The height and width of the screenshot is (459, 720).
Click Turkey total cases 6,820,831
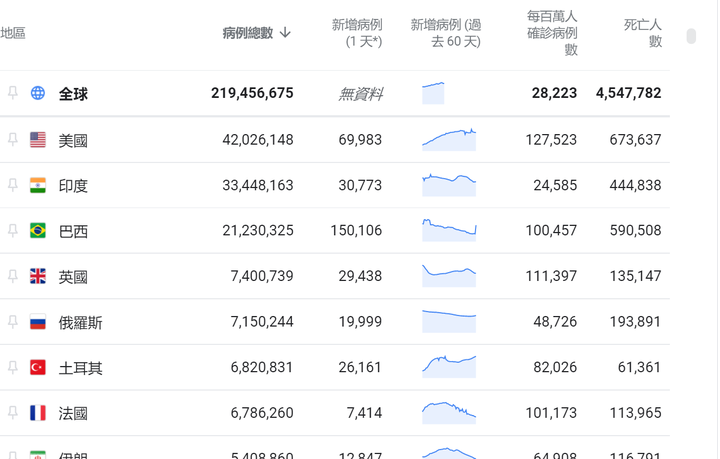click(262, 367)
